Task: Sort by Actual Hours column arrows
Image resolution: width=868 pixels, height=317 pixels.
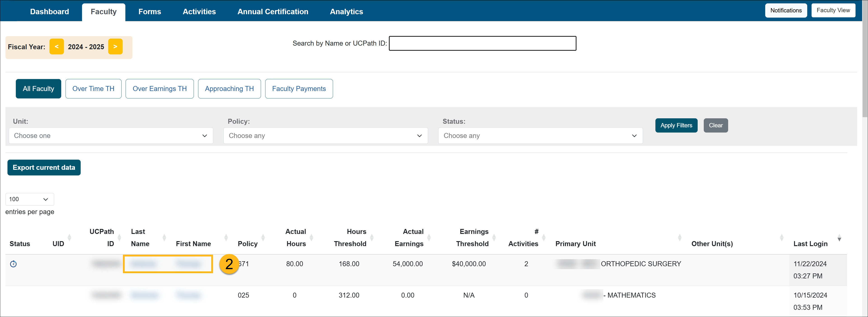Action: tap(311, 238)
